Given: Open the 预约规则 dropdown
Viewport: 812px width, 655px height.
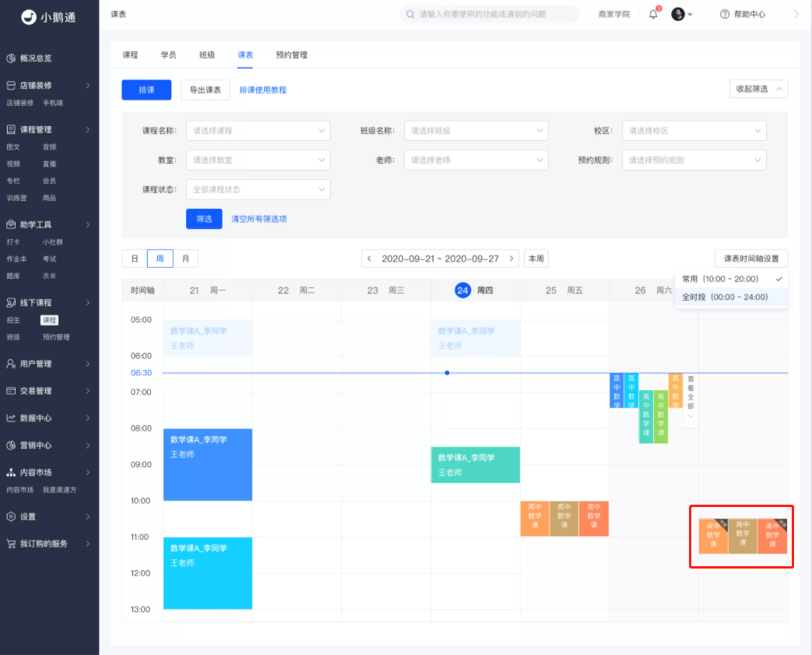Looking at the screenshot, I should [x=694, y=160].
